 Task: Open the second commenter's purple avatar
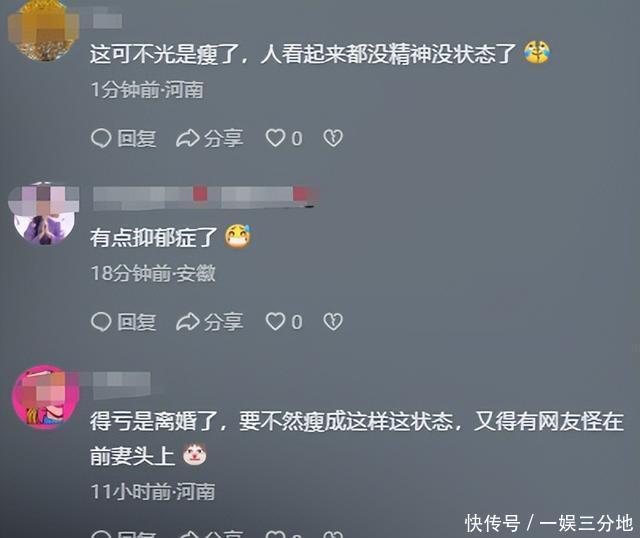tap(44, 214)
